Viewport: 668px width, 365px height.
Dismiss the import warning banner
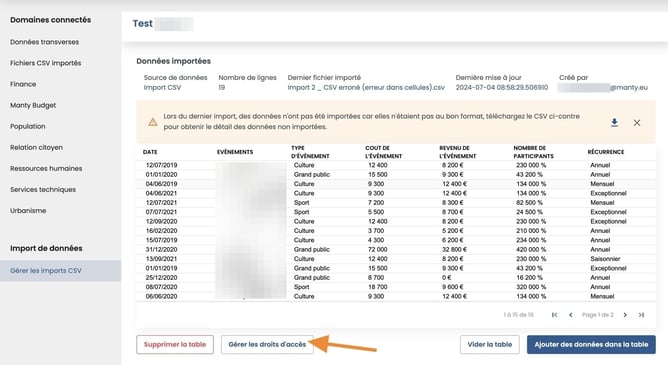[637, 123]
